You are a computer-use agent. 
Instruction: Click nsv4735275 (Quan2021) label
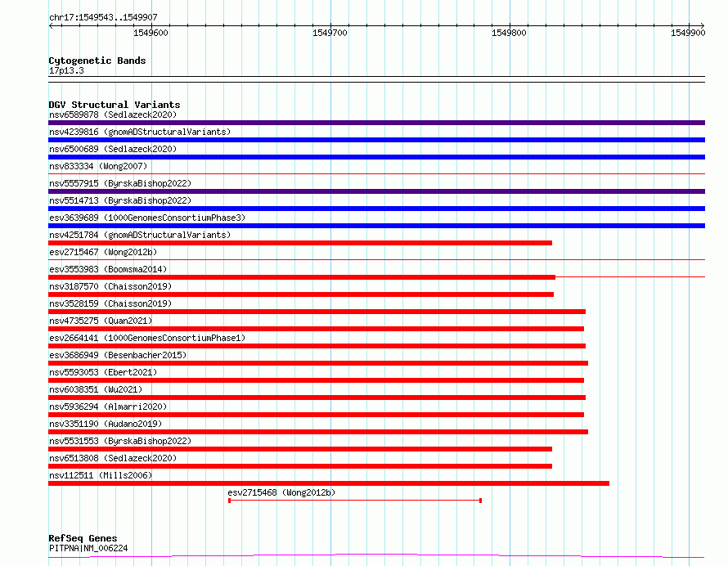click(101, 321)
